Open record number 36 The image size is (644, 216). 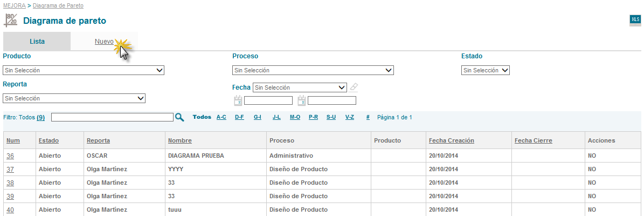[x=10, y=156]
